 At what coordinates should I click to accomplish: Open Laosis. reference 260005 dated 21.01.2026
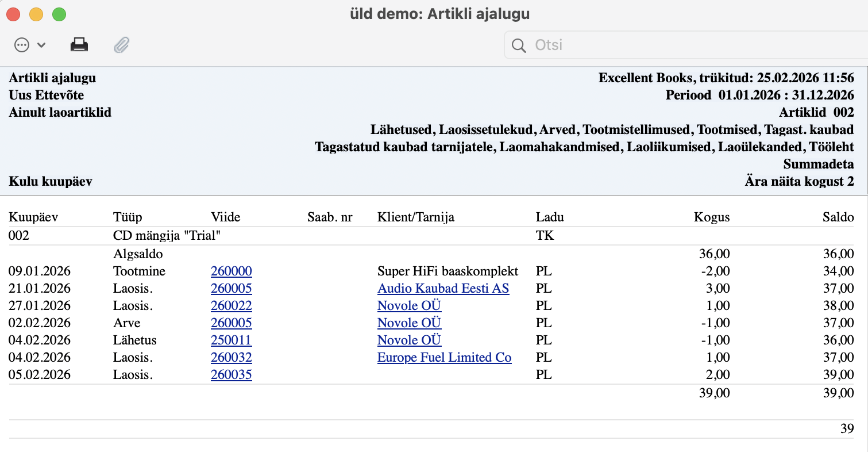pos(231,289)
